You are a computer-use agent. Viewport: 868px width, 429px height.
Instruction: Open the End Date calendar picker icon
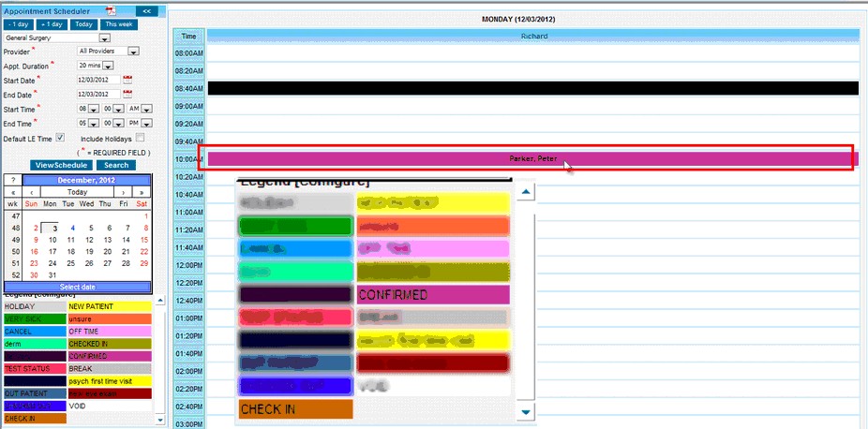pyautogui.click(x=127, y=94)
